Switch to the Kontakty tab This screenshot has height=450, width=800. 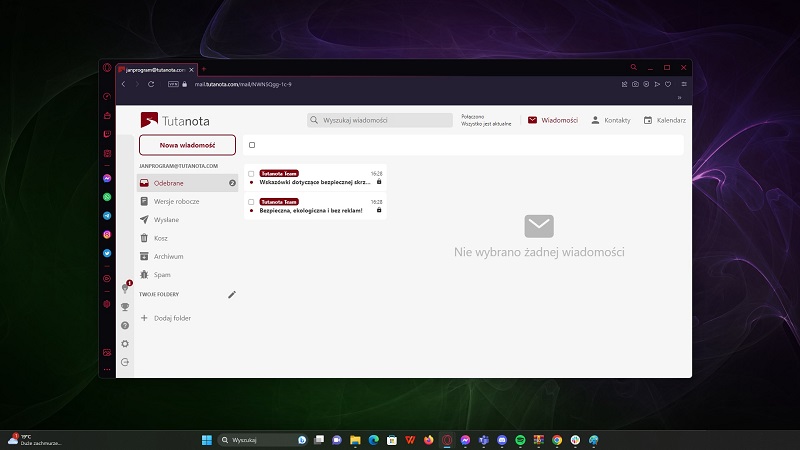click(611, 120)
